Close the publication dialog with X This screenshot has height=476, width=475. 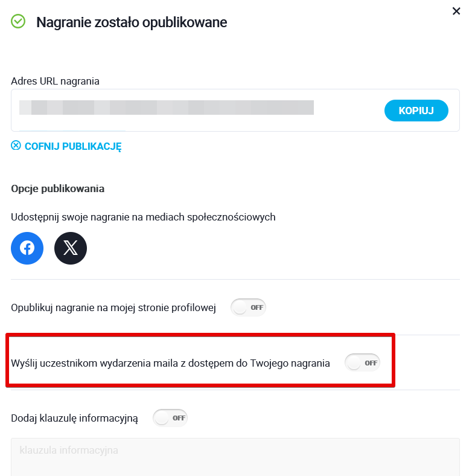click(x=456, y=11)
